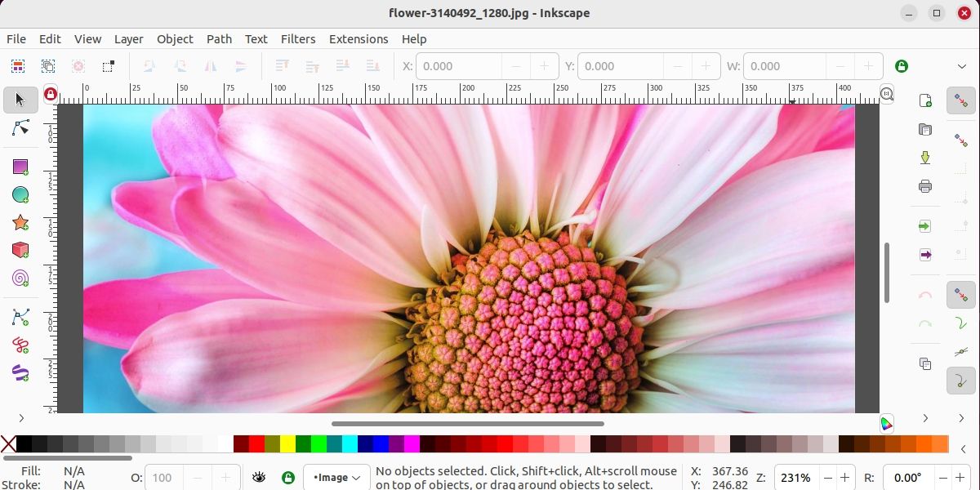
Task: Activate the Ellipse tool
Action: tap(18, 194)
